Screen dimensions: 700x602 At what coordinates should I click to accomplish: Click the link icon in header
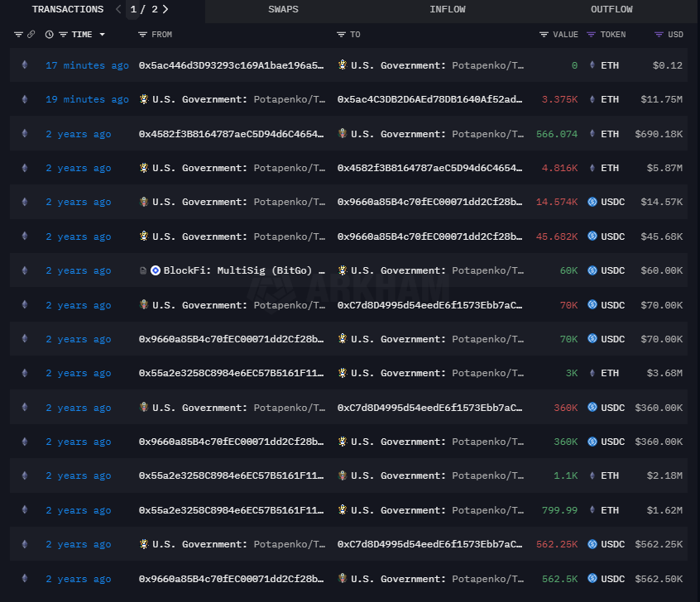click(x=31, y=35)
